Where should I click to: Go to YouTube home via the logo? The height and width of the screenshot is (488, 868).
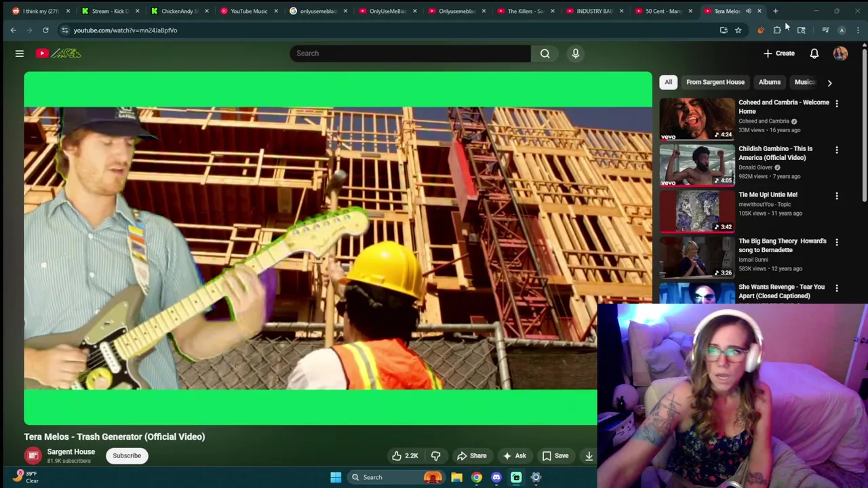[x=58, y=54]
